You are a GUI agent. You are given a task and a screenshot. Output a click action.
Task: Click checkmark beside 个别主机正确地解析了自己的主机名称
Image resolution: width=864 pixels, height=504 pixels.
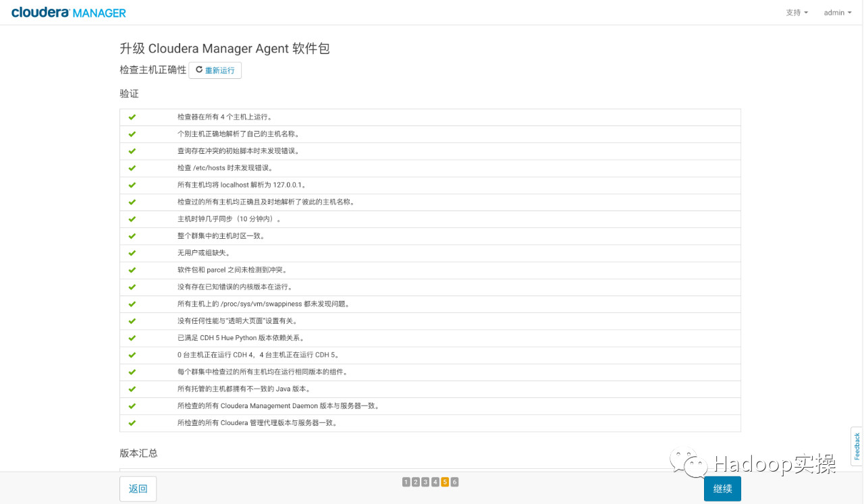[132, 134]
